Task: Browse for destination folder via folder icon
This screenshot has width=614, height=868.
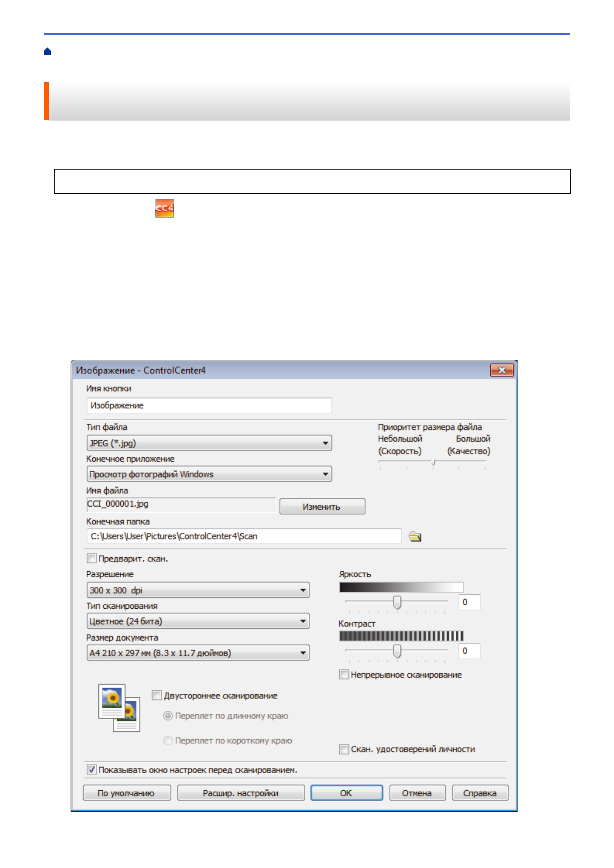Action: [x=415, y=537]
